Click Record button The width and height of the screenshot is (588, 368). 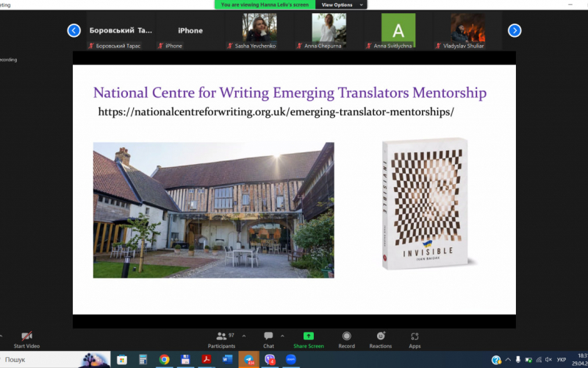pos(346,340)
